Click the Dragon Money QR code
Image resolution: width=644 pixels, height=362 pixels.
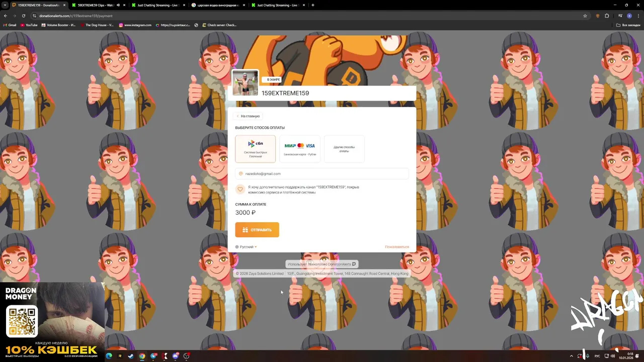point(22,321)
